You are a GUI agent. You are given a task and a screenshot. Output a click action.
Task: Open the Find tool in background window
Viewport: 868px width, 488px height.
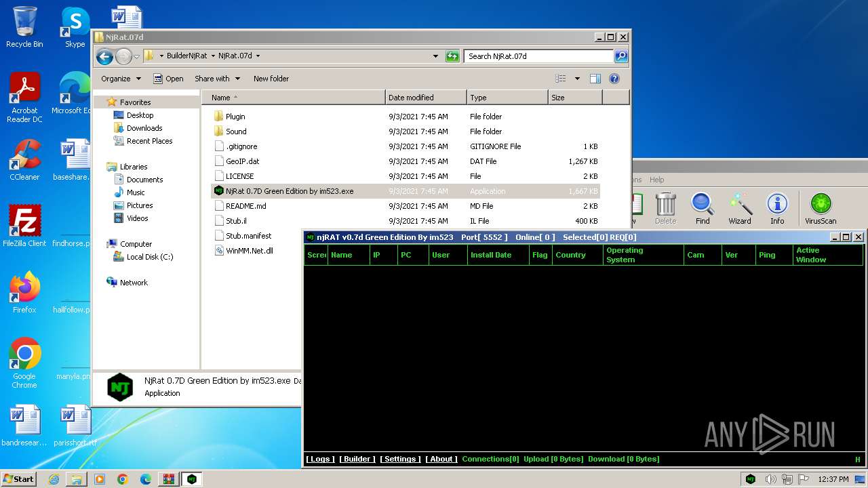(703, 209)
